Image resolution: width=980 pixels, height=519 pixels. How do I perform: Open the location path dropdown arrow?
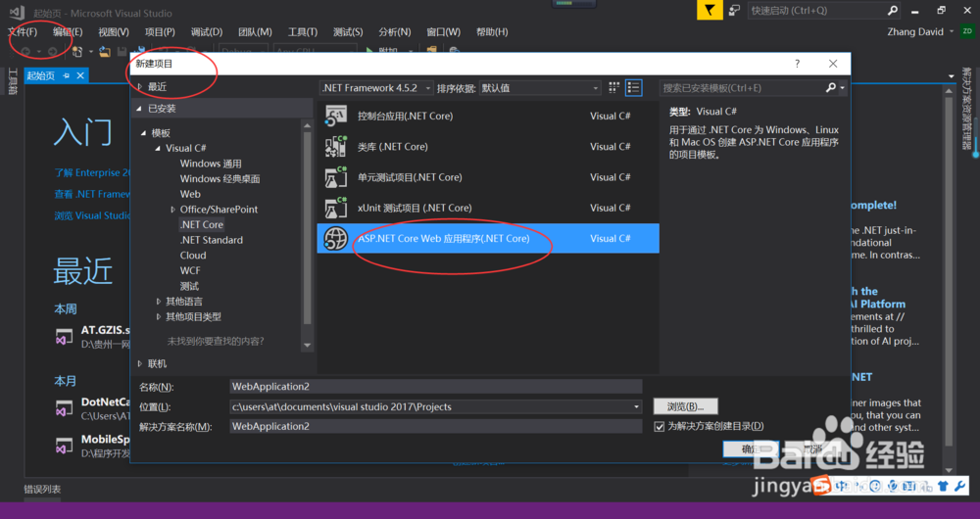click(x=636, y=406)
